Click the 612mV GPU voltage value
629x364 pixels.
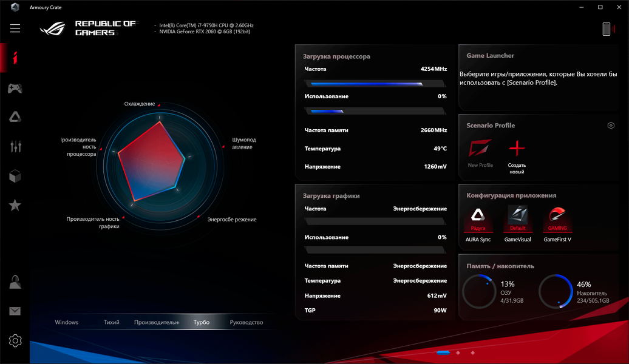point(437,296)
